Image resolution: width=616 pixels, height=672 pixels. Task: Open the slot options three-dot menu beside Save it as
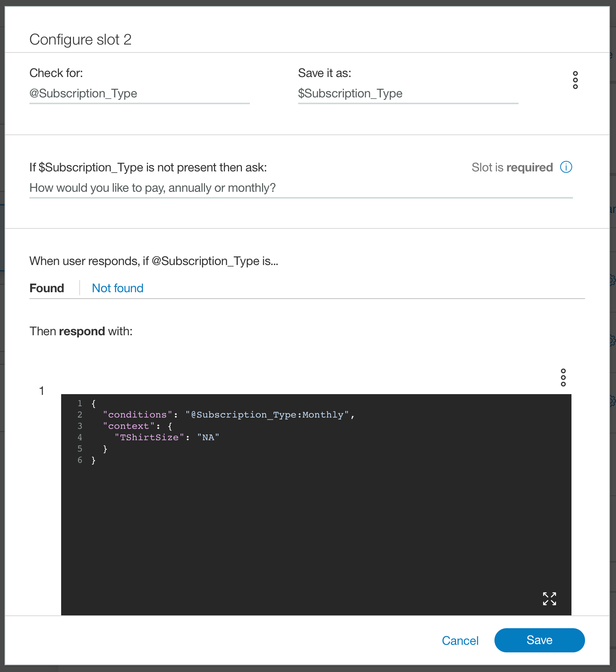click(575, 80)
